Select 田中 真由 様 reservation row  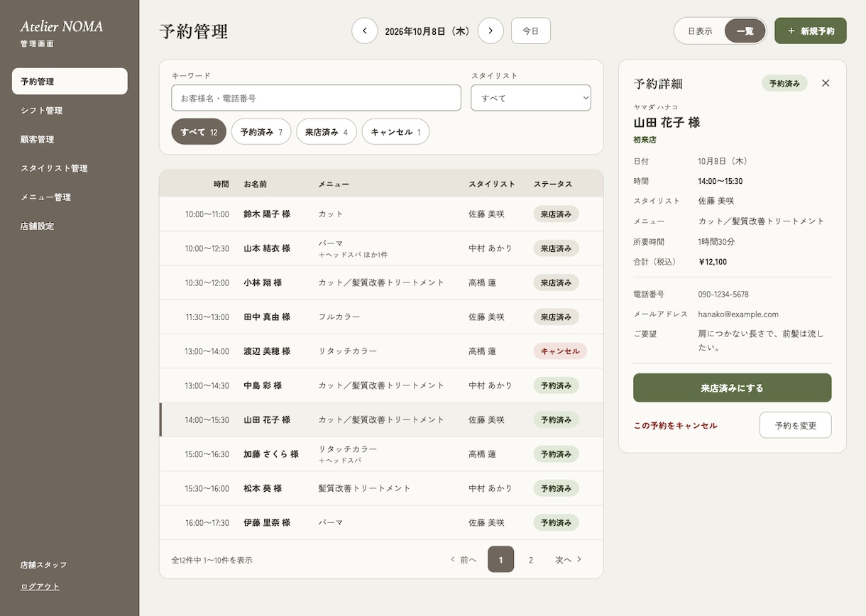[x=381, y=317]
